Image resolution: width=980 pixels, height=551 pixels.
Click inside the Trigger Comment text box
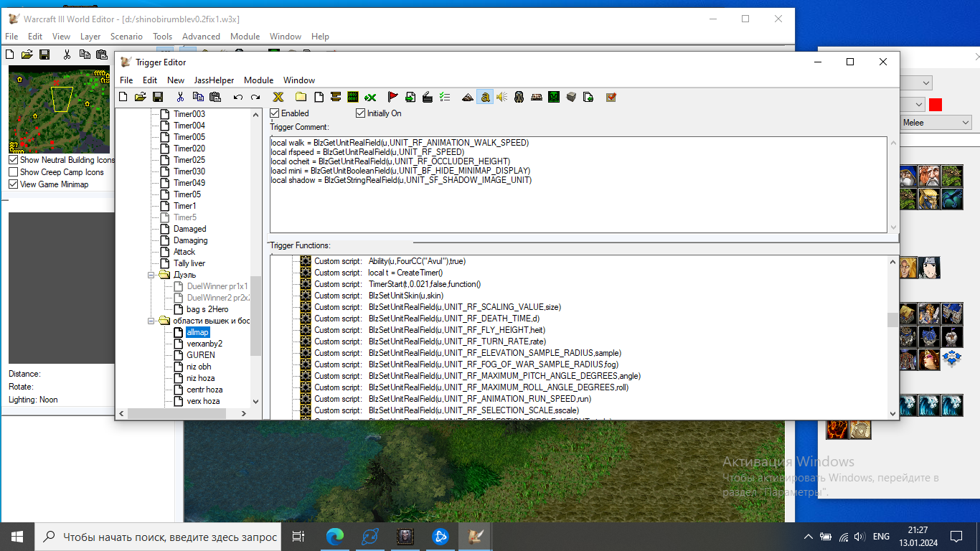[x=578, y=184]
